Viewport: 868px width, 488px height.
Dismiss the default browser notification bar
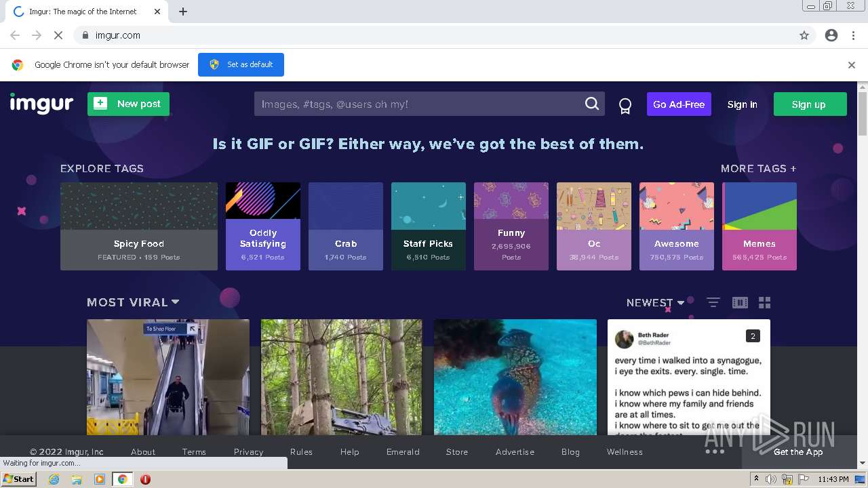tap(852, 65)
